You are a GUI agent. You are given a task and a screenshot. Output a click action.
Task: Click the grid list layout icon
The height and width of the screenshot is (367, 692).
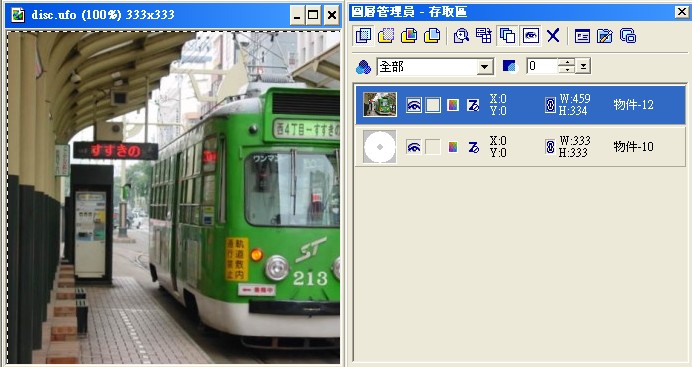(484, 36)
